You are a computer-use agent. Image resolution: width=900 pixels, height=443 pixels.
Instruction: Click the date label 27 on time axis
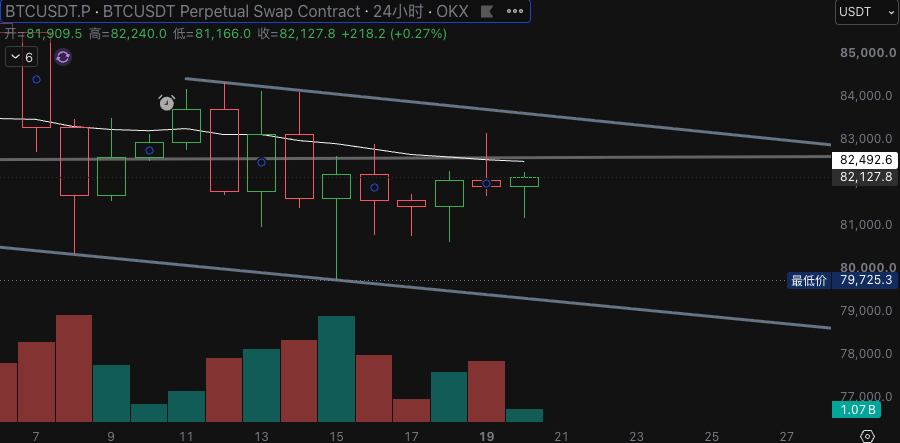[x=787, y=437]
